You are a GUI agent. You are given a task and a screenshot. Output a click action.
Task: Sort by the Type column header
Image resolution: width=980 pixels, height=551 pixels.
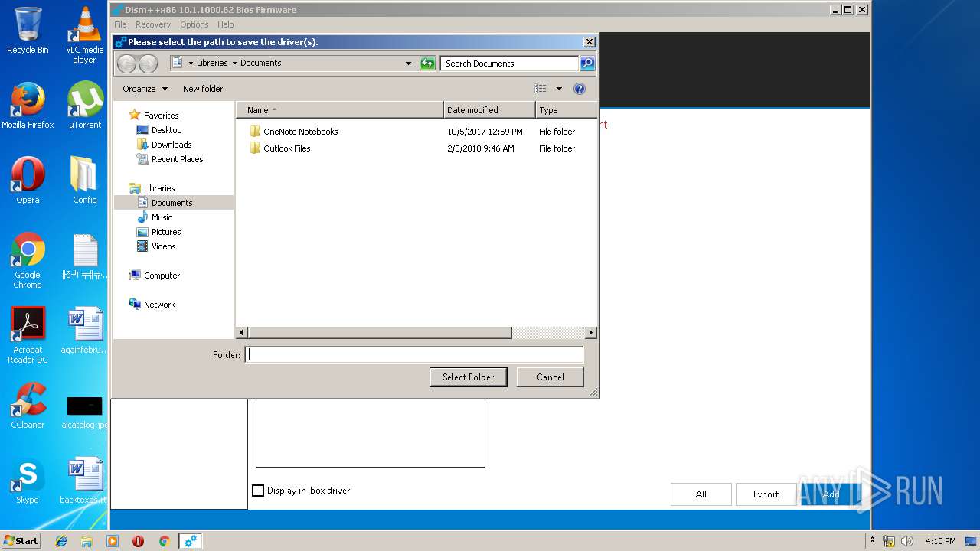click(x=566, y=110)
